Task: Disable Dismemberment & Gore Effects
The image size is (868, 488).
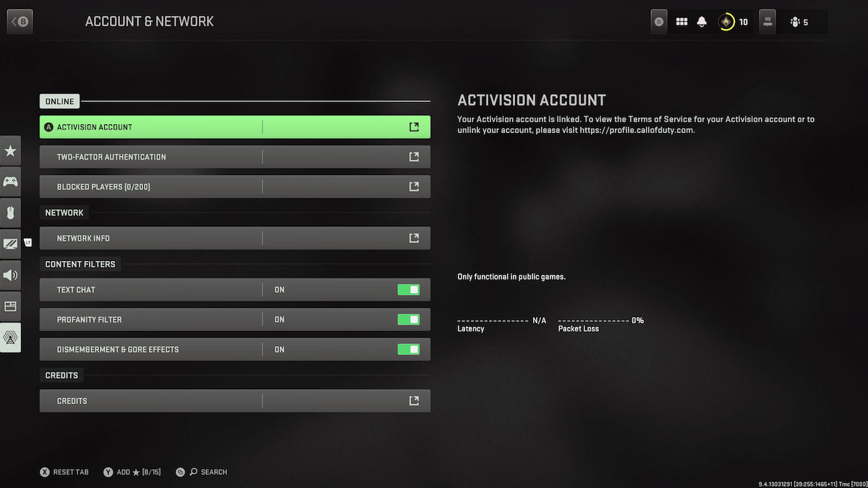Action: pyautogui.click(x=409, y=349)
